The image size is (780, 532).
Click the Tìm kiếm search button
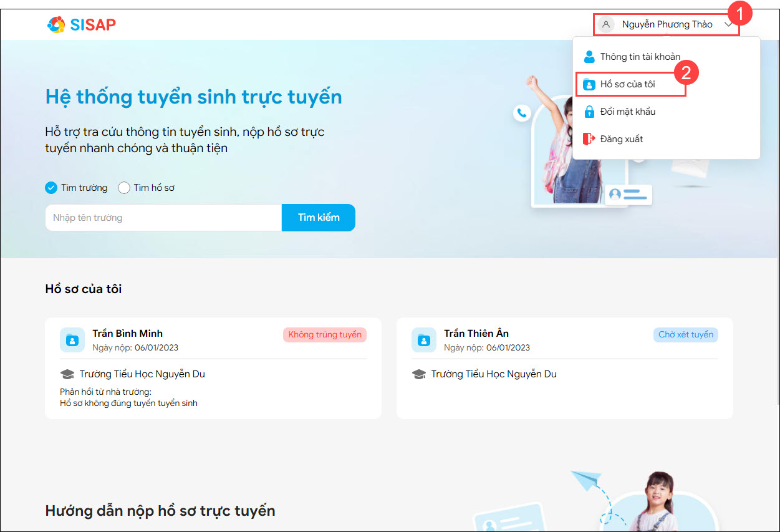tap(319, 218)
